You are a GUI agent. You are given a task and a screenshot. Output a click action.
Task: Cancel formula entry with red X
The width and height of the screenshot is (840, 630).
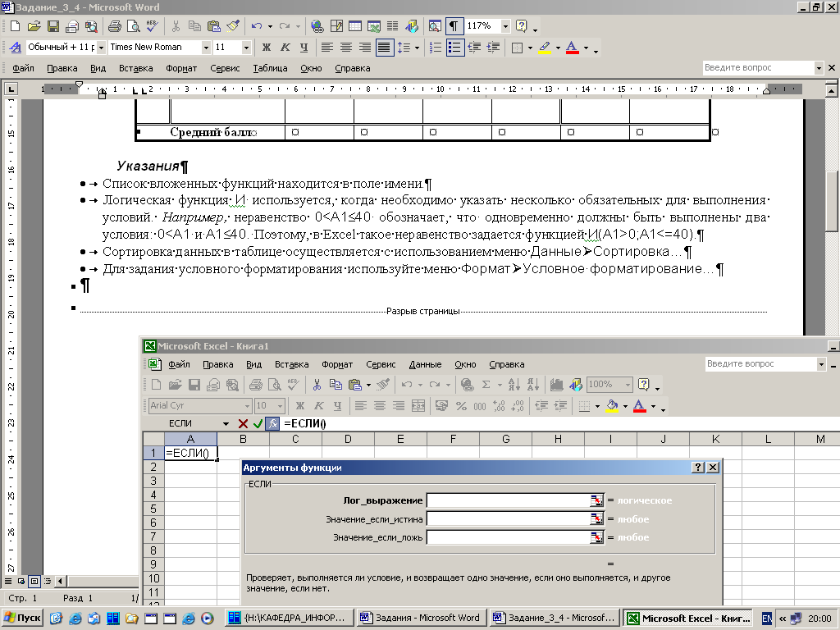point(243,424)
